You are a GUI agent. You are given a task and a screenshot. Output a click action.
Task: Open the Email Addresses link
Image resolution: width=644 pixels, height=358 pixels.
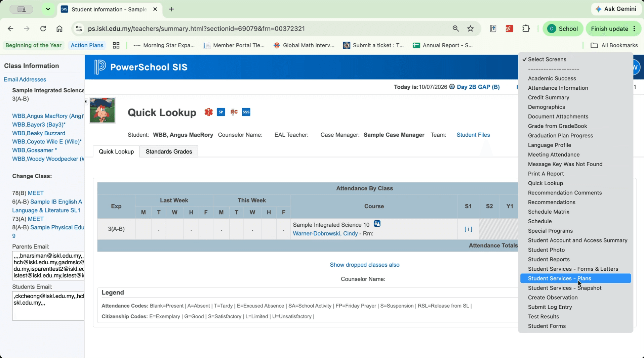25,80
